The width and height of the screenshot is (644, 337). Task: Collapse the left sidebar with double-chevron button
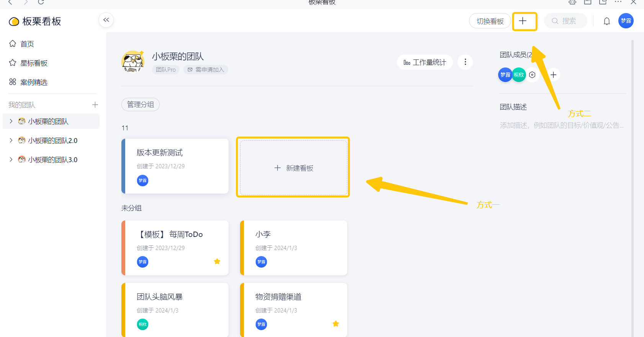(106, 20)
